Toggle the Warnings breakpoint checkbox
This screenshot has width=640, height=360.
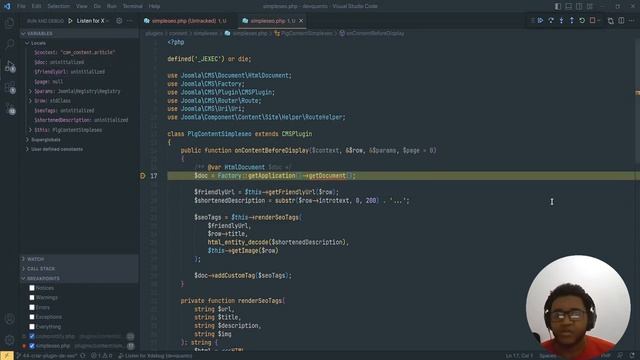coord(32,298)
